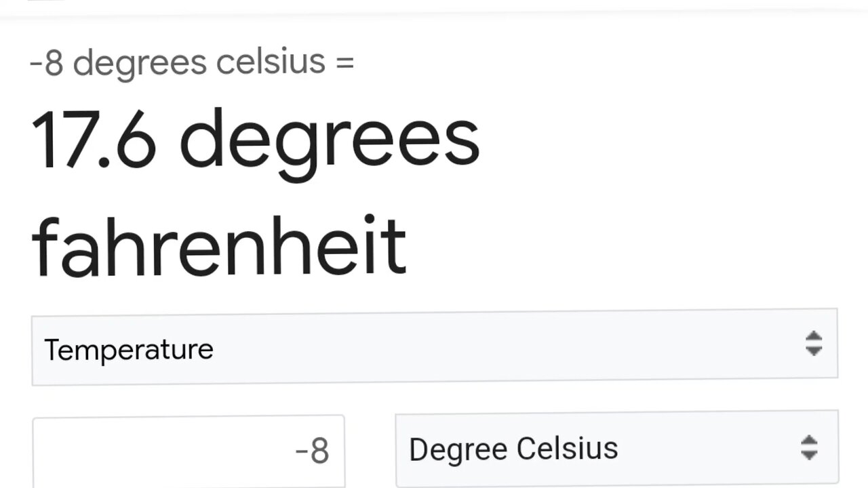
Task: Click the -8 value in the number box
Action: [312, 451]
